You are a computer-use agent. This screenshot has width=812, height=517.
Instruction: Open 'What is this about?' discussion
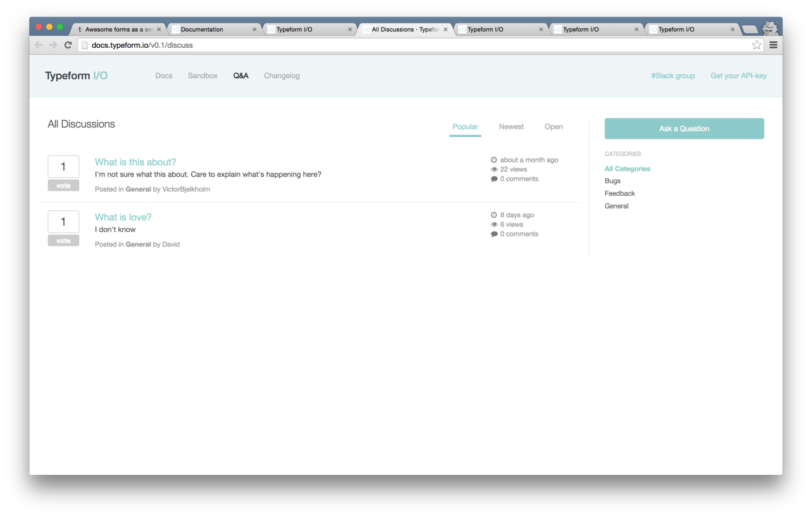(x=136, y=162)
